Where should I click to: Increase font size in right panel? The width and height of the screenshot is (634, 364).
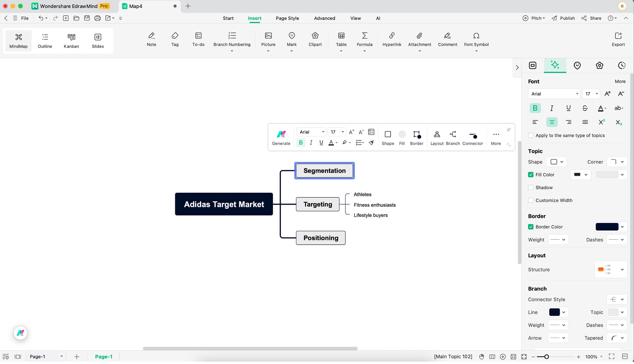tap(607, 94)
